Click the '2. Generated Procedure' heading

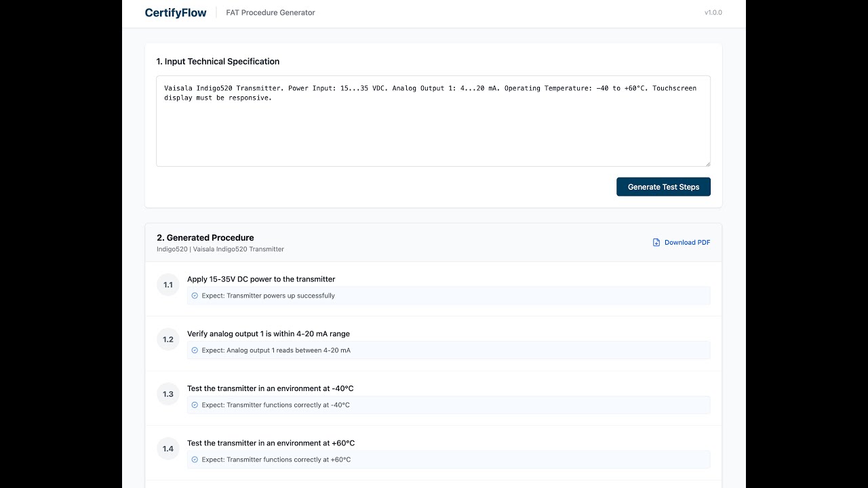point(205,238)
